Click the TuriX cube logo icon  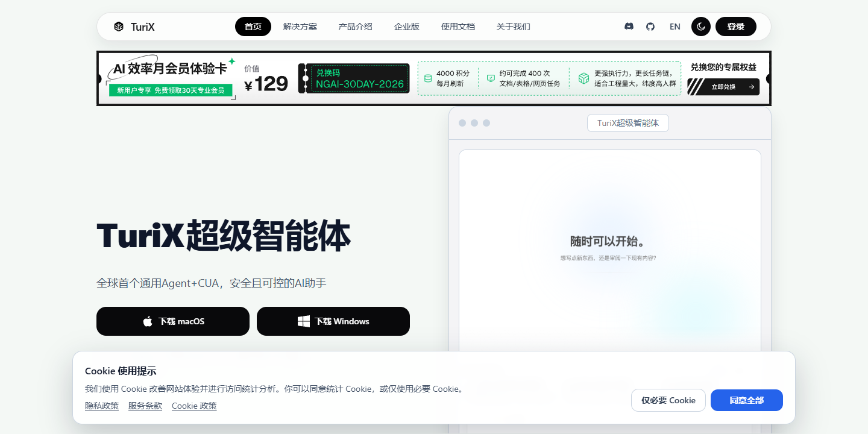click(x=119, y=27)
